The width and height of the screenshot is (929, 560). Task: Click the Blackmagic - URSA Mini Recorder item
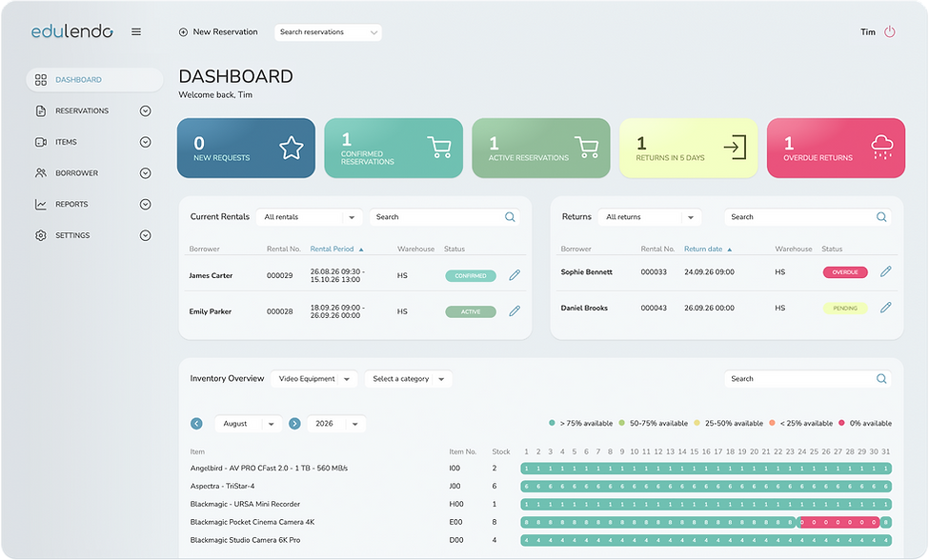click(x=245, y=505)
